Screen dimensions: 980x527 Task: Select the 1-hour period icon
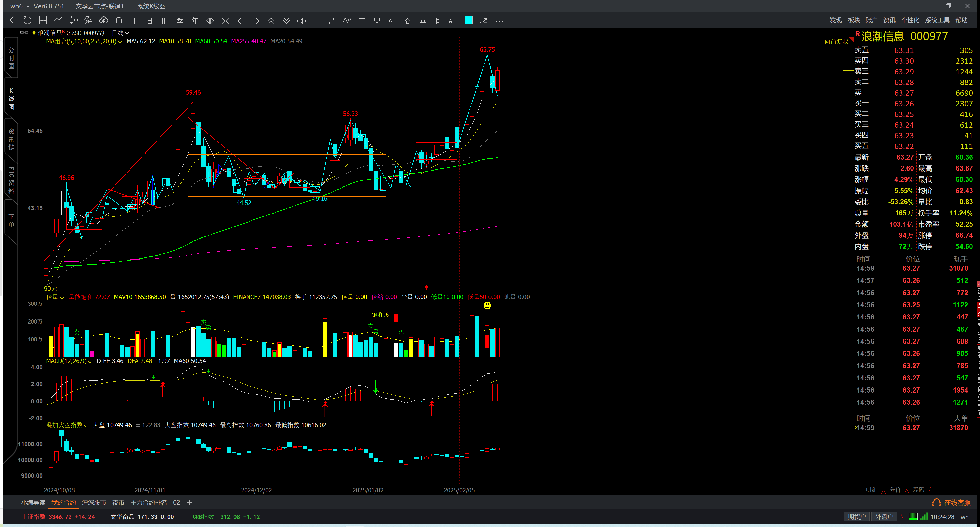165,21
